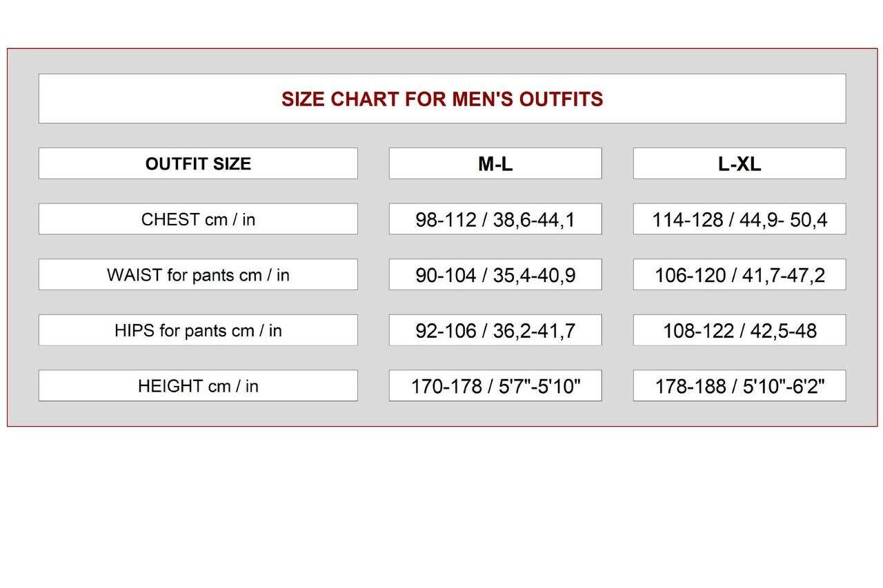
Task: Select the WAIST for pants row label
Action: click(198, 275)
